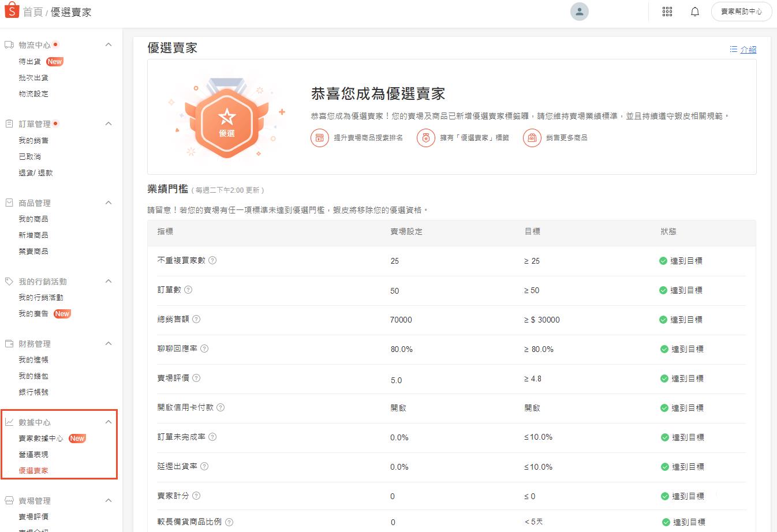Click the 訂單管理 clipboard icon
The image size is (777, 532).
[x=9, y=124]
